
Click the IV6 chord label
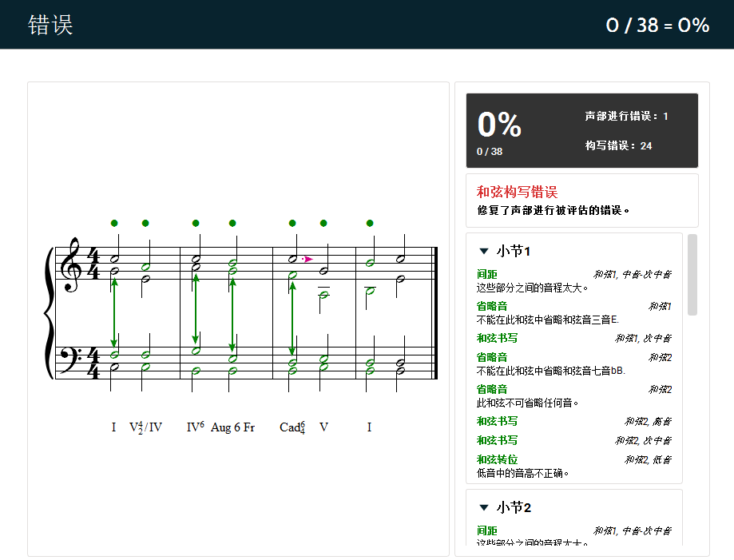pos(195,427)
